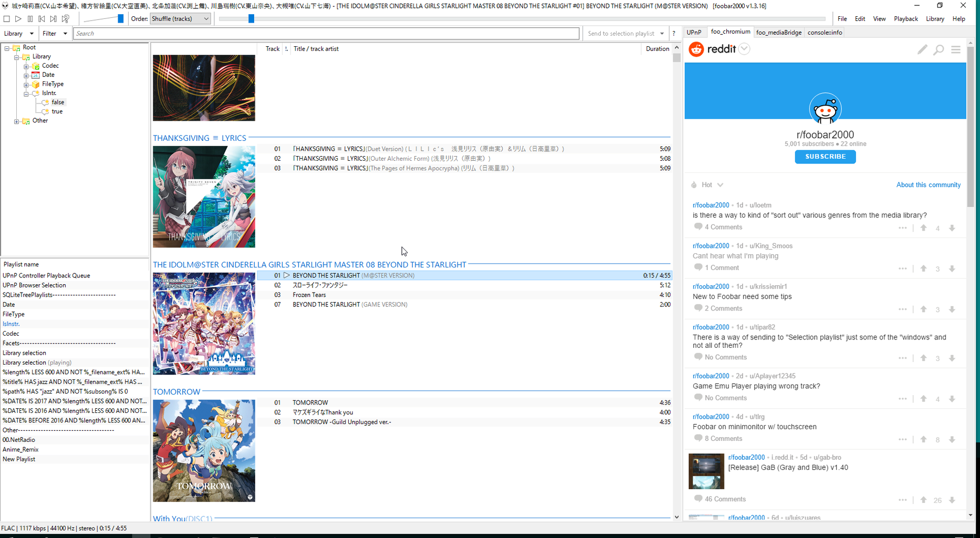Open the reddit hamburger menu
This screenshot has height=538, width=980.
(956, 49)
